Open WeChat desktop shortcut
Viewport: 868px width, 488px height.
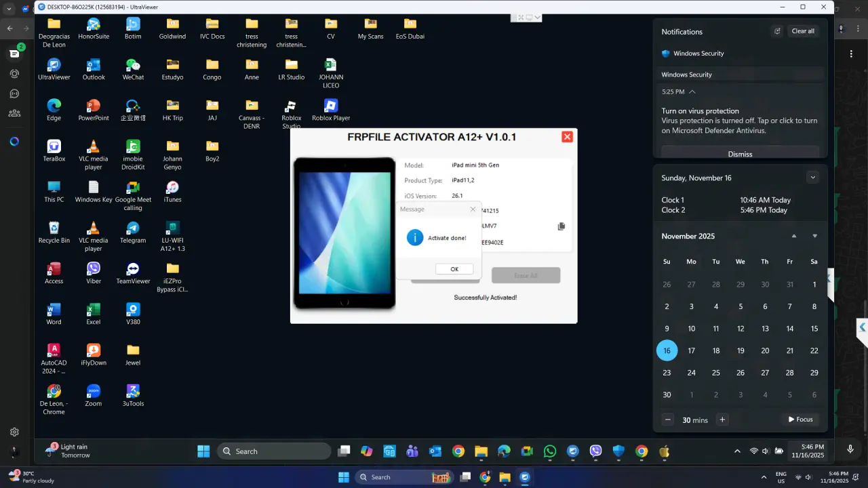click(x=133, y=69)
